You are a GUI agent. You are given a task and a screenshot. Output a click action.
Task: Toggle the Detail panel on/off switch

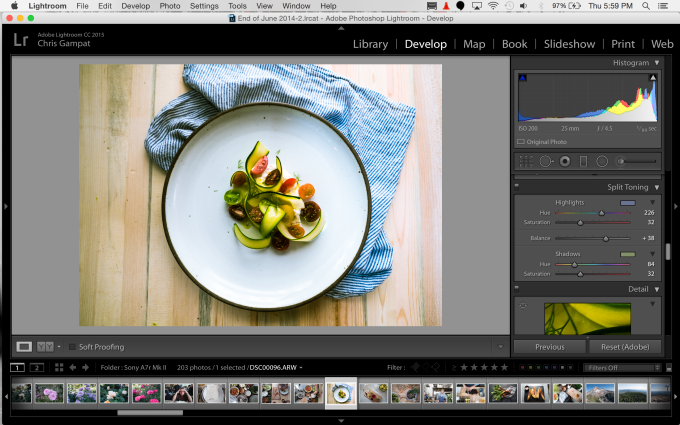(x=517, y=289)
